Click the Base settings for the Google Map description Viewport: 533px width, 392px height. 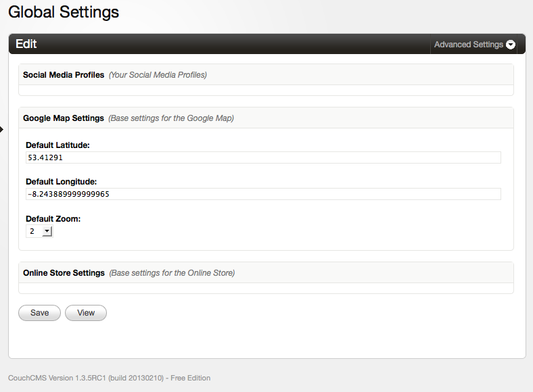pos(171,118)
